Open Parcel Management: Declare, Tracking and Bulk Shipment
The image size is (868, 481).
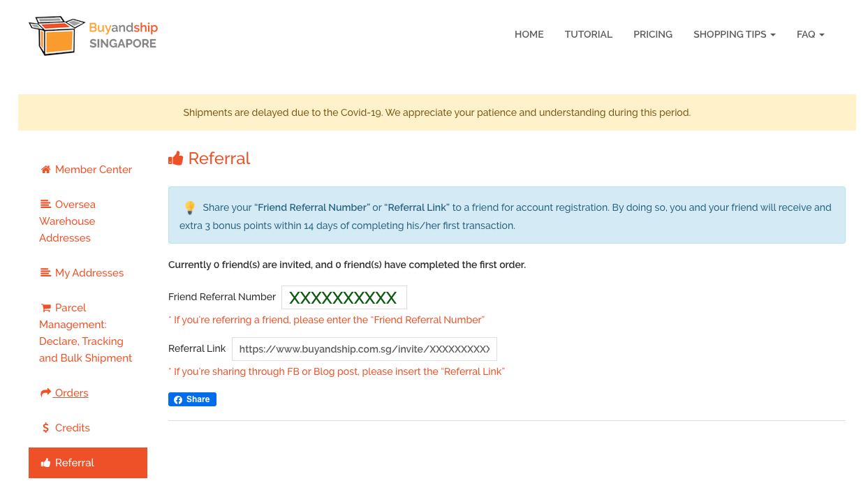[x=88, y=333]
